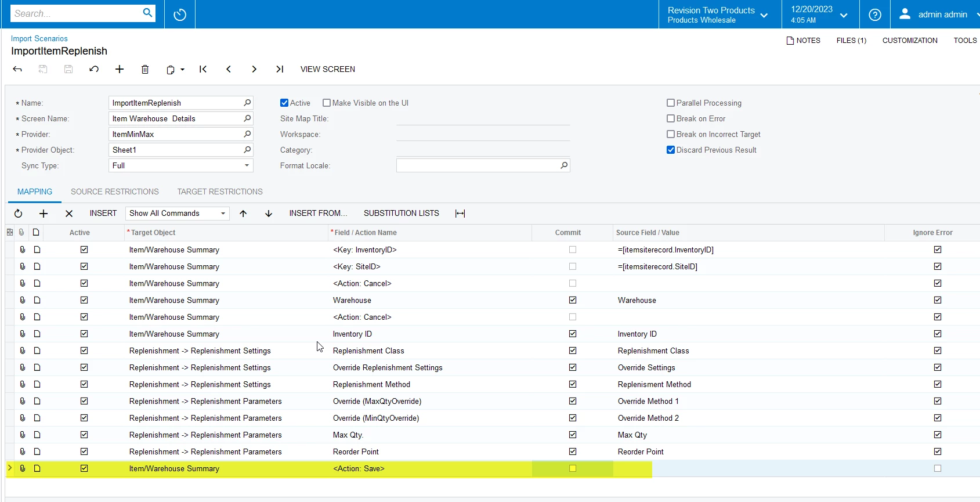Switch to Target Restrictions tab
This screenshot has width=980, height=502.
pos(220,192)
